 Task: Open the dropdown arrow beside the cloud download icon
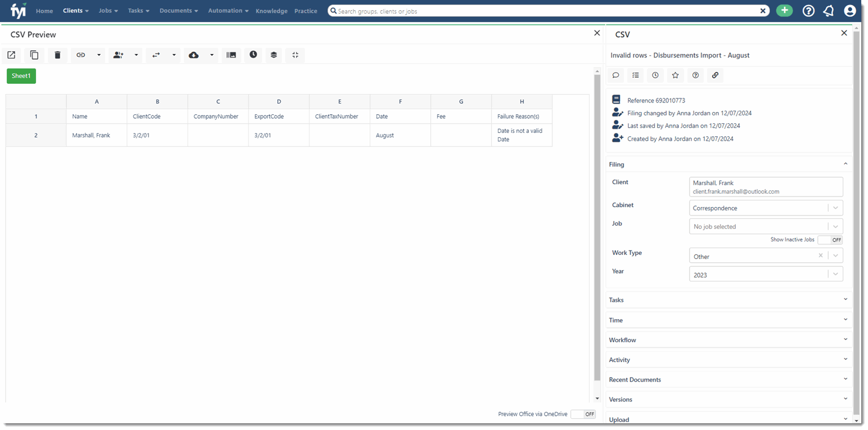[x=212, y=55]
